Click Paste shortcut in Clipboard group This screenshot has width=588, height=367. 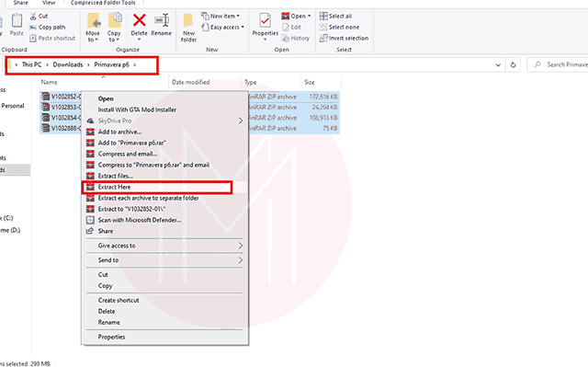pyautogui.click(x=52, y=38)
